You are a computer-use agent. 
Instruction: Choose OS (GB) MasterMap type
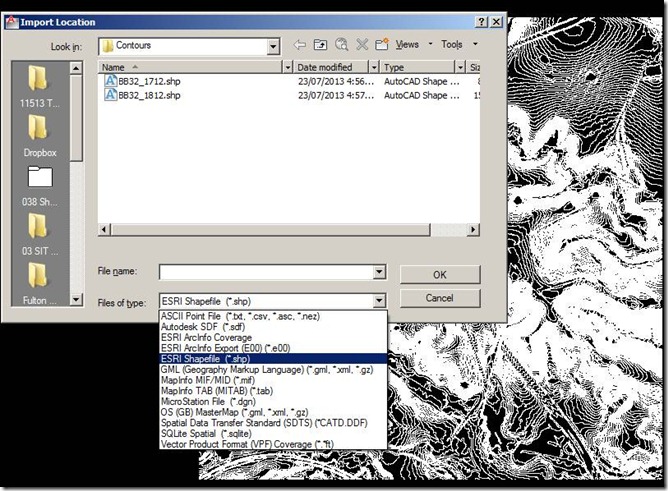pos(273,412)
